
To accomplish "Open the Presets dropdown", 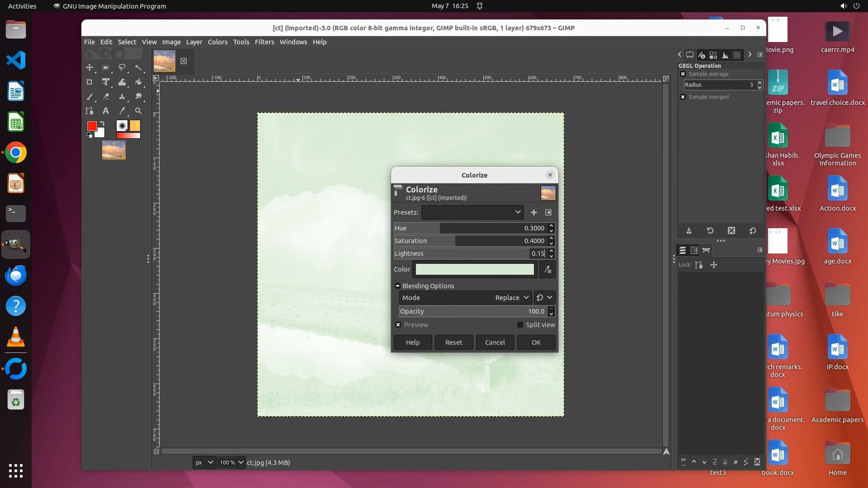I will [472, 212].
